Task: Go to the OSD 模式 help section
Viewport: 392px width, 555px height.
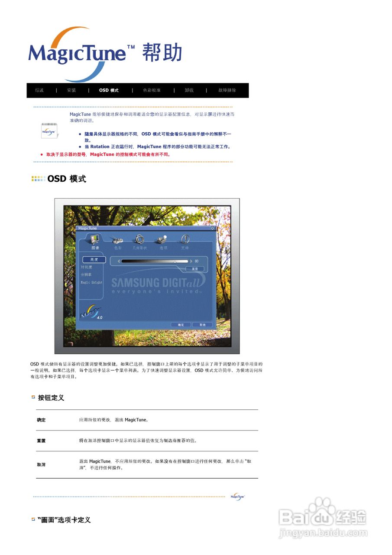Action: click(109, 90)
